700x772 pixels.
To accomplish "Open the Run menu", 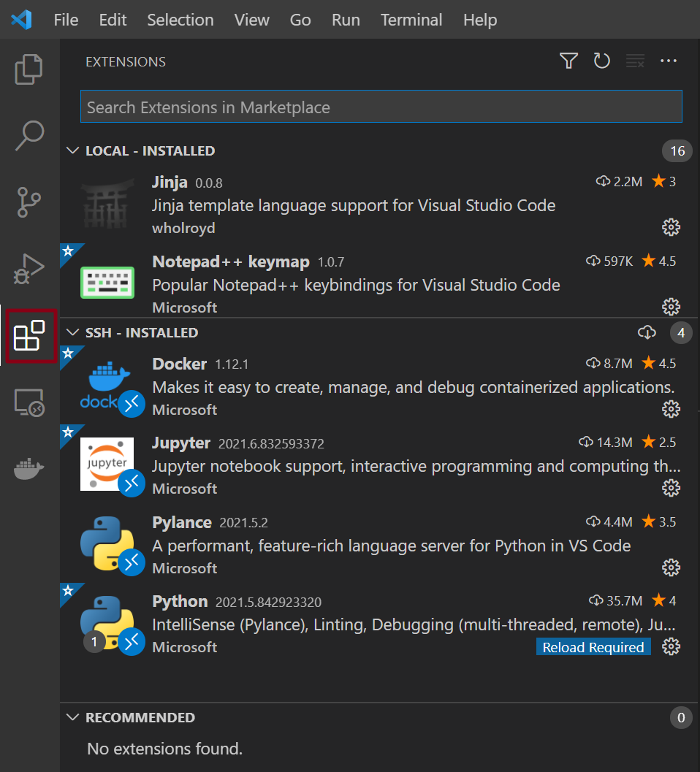I will pos(346,20).
